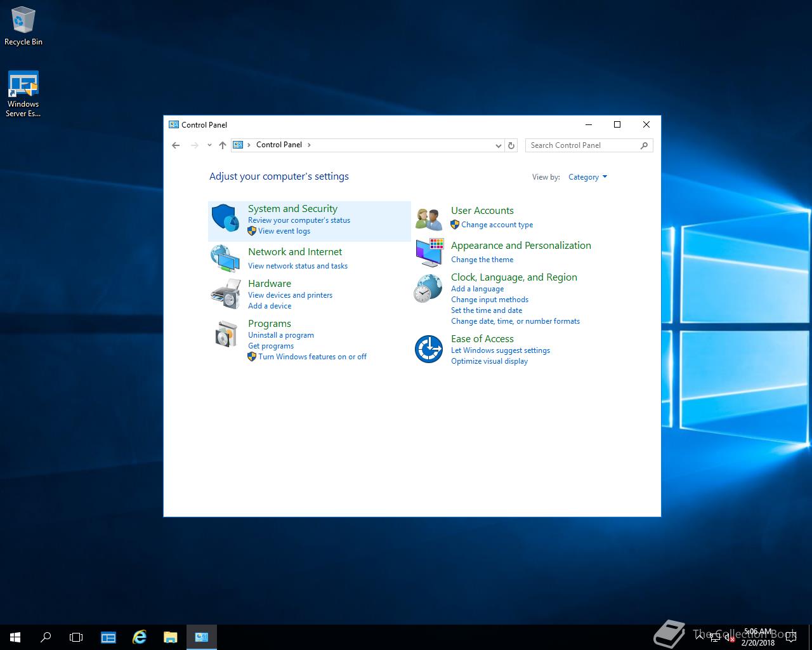812x650 pixels.
Task: Click Change input methods link
Action: [x=490, y=300]
